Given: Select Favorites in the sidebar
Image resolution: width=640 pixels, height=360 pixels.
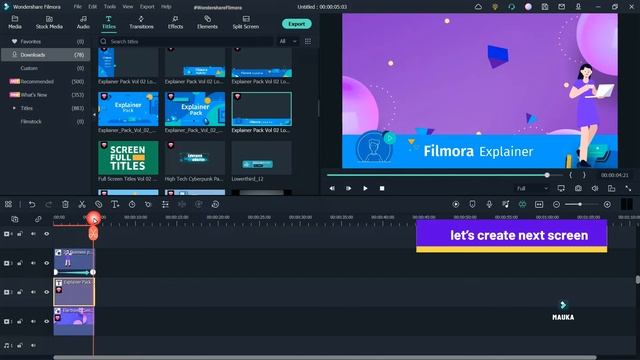Looking at the screenshot, I should 46,42.
